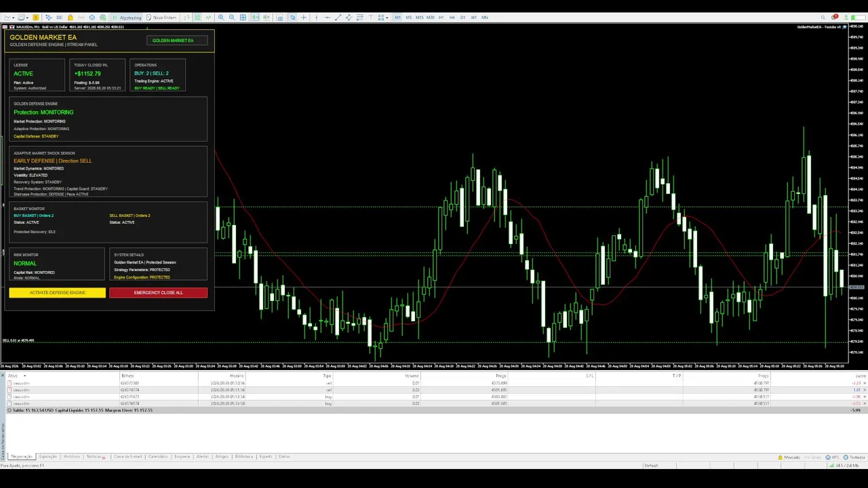Screen dimensions: 868x488
Task: Click the VPS status bar item
Action: pos(833,457)
